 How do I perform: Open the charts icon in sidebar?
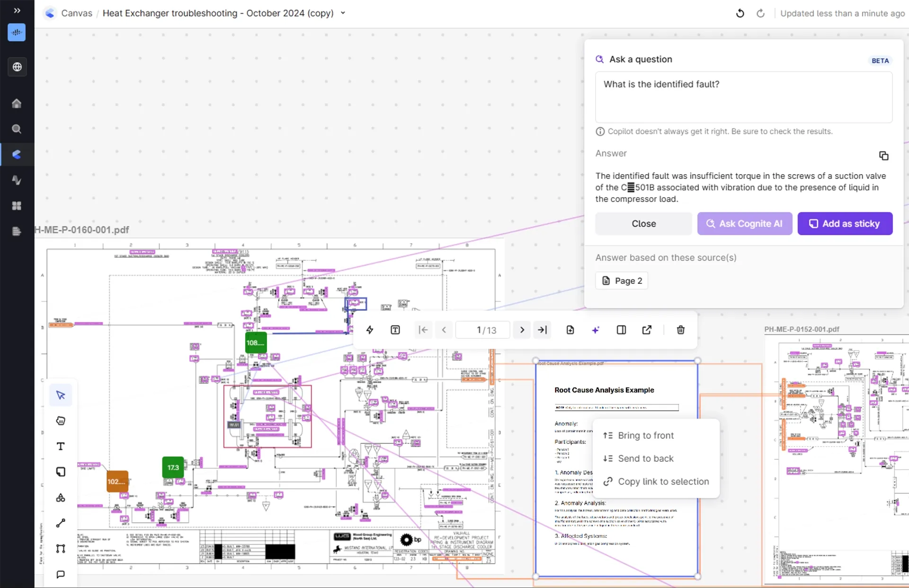[x=17, y=180]
